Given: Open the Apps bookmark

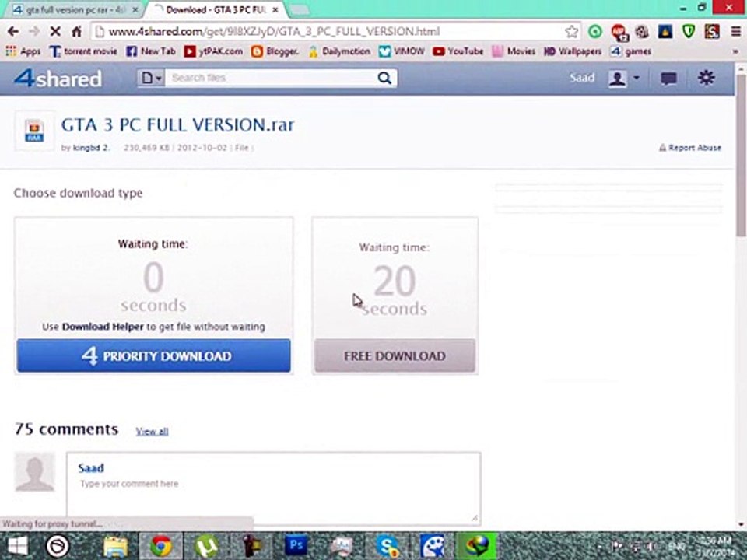Looking at the screenshot, I should (x=23, y=51).
